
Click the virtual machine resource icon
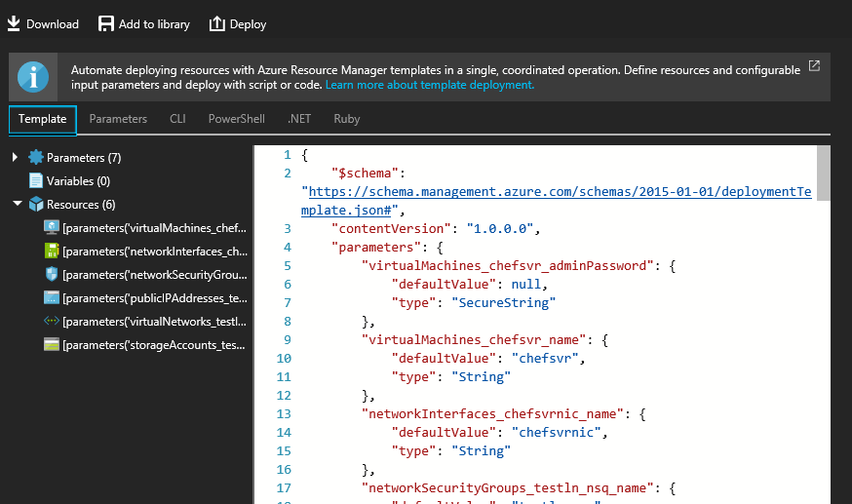51,227
